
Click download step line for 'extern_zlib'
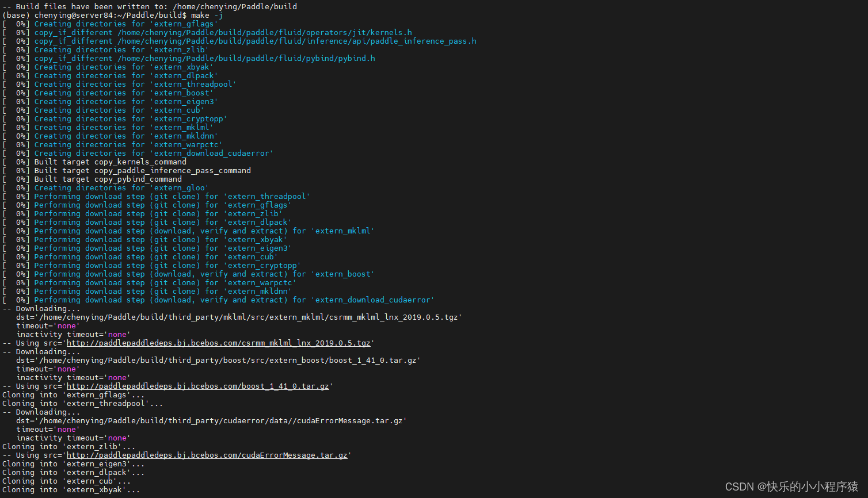[143, 213]
